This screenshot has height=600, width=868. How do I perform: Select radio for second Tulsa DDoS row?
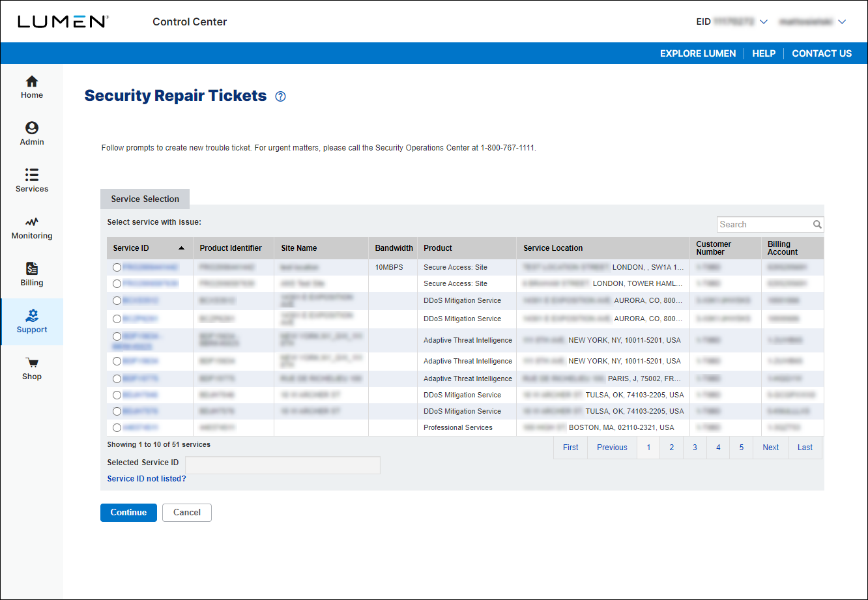tap(117, 411)
